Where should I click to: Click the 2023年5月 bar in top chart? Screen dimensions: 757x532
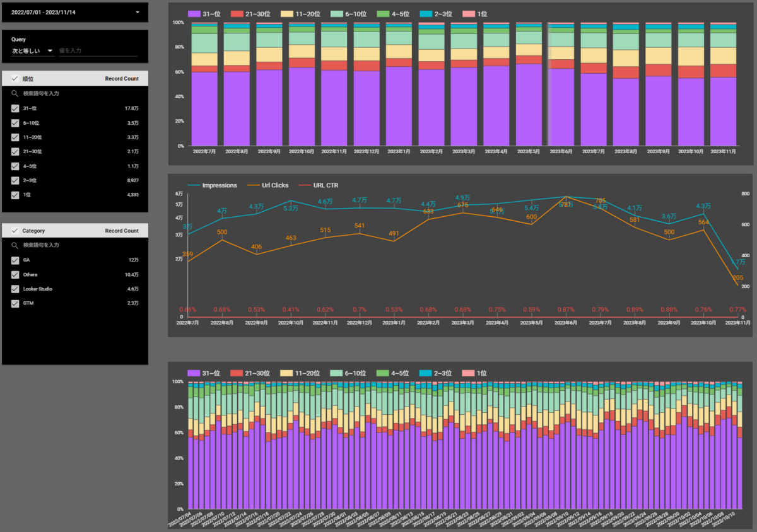(528, 84)
